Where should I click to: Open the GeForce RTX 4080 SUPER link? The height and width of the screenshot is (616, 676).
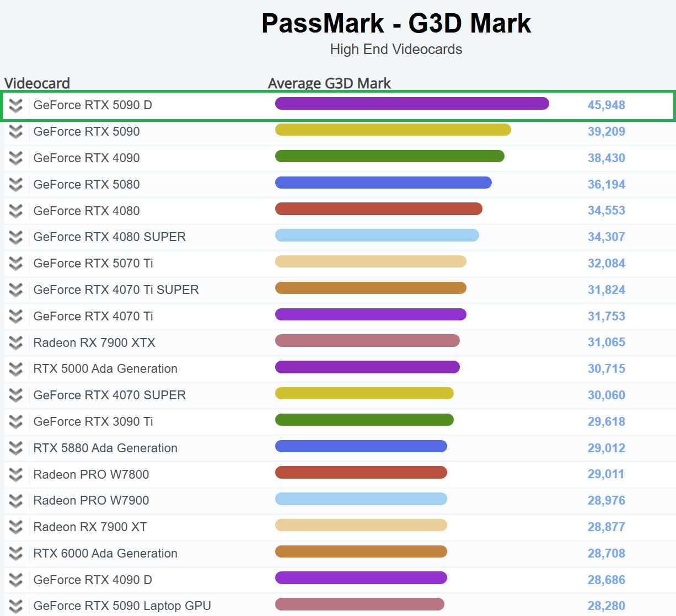(x=110, y=237)
